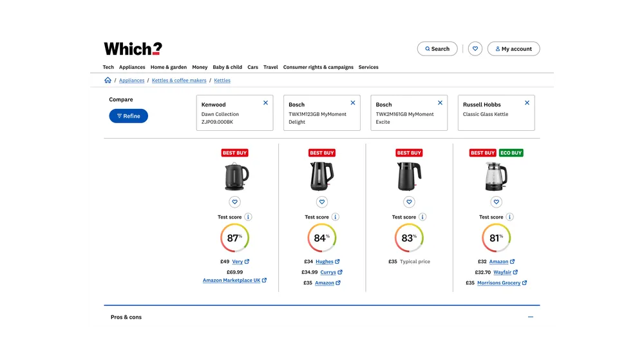Remove Bosch MyMoment Delight from comparison
Image resolution: width=644 pixels, height=363 pixels.
pos(353,103)
